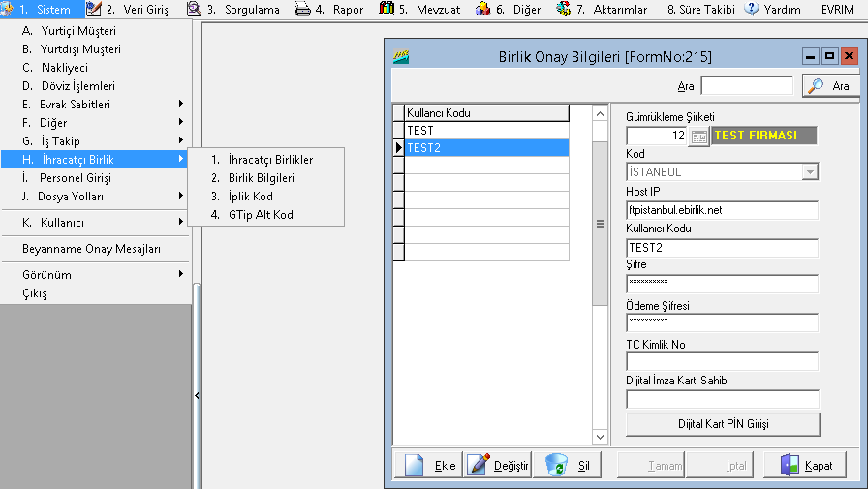Click the Ara search text field
Viewport: 868px width, 489px height.
(747, 86)
